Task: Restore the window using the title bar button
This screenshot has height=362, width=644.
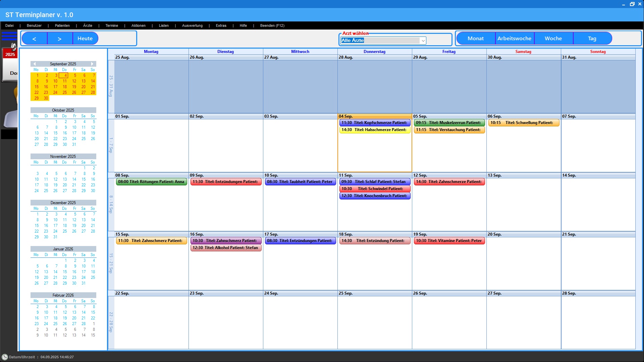Action: tap(632, 4)
